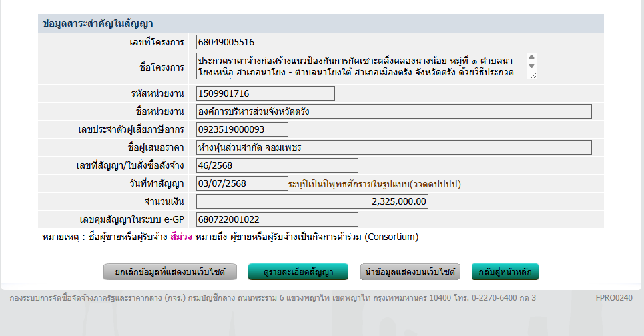This screenshot has height=336, width=644.
Task: Click the ยกเลิกข้อมูลที่แสดงบนเว็บไซต์ button
Action: click(170, 271)
